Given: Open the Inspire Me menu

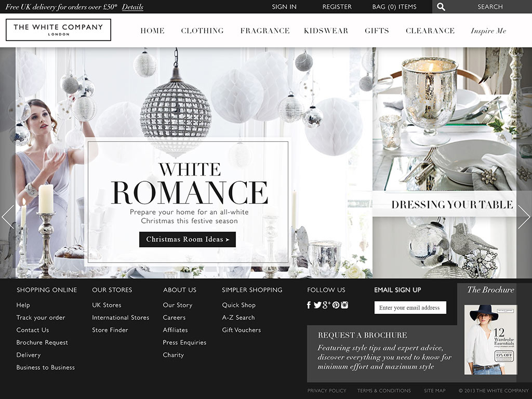Looking at the screenshot, I should [x=488, y=31].
